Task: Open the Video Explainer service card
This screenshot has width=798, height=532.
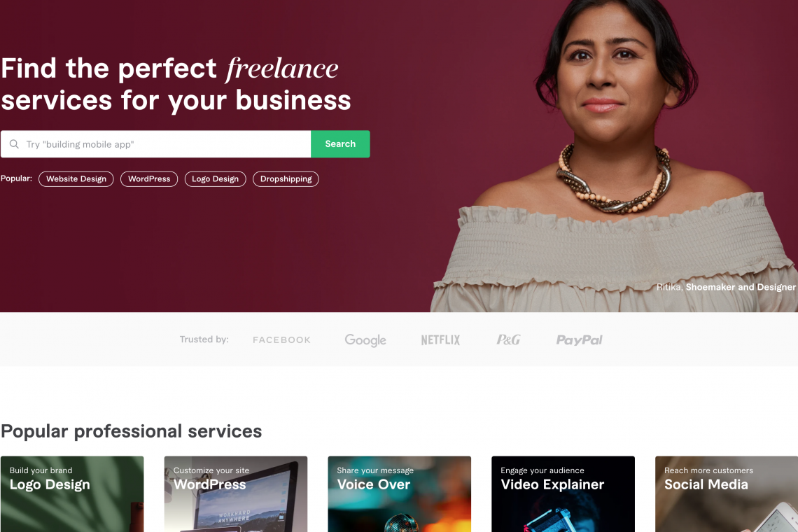Action: 563,493
